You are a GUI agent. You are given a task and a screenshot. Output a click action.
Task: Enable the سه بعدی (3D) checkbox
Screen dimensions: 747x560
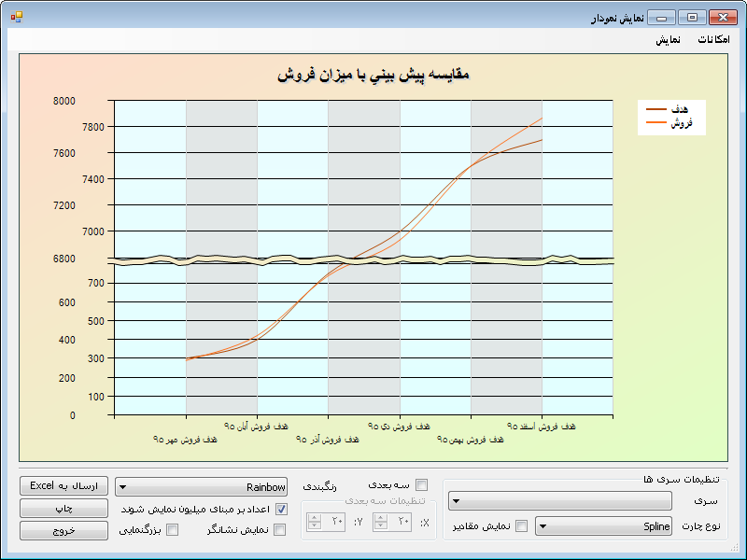pyautogui.click(x=422, y=484)
